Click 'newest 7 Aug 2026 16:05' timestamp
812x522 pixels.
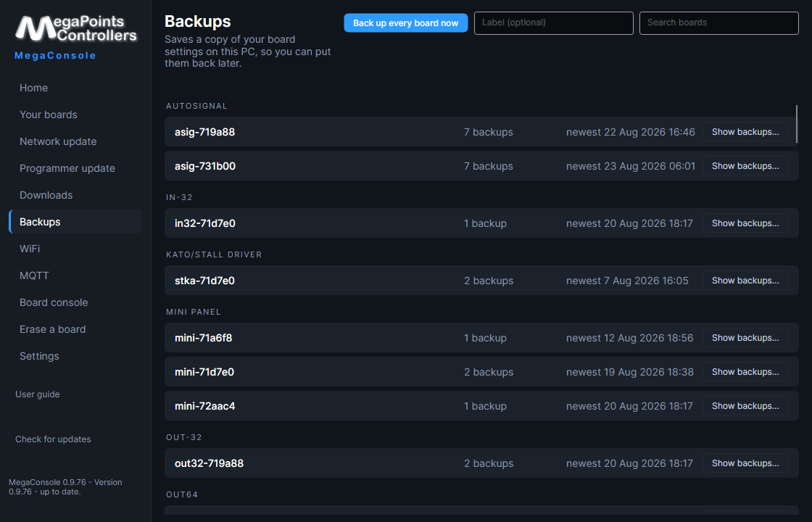pyautogui.click(x=627, y=281)
